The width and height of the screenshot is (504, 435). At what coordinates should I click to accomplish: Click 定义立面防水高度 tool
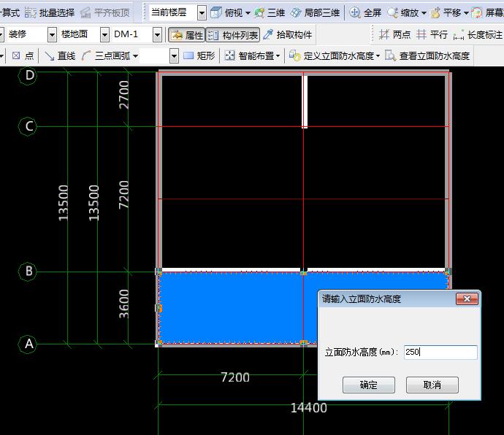pos(332,56)
